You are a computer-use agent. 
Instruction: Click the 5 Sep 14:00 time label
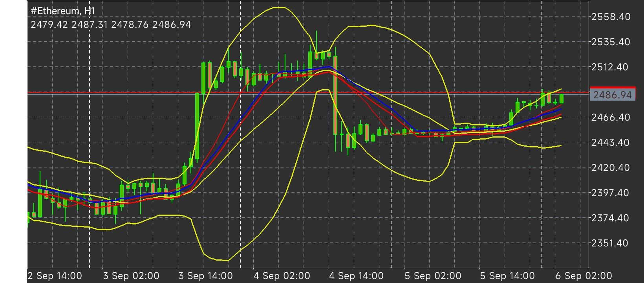point(507,276)
